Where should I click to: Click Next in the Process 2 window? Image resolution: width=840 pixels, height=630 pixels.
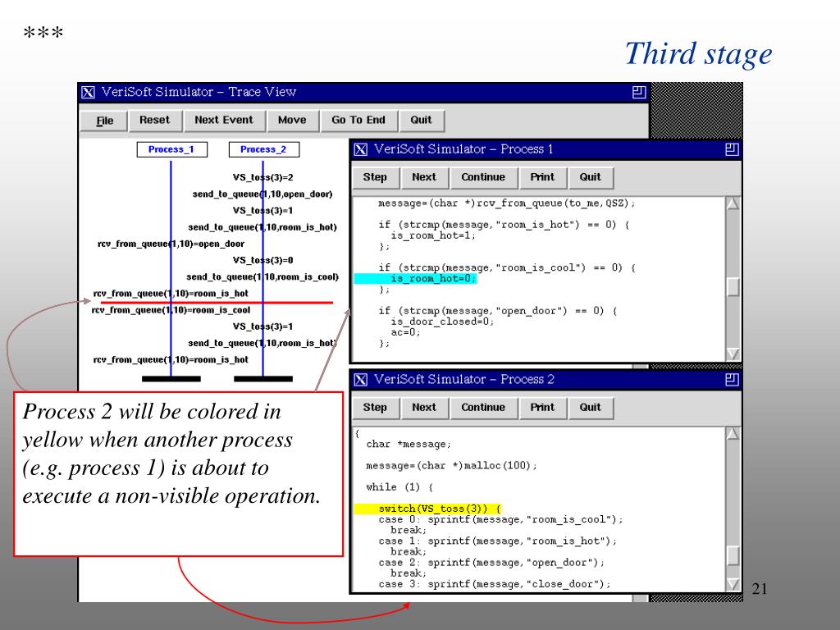pyautogui.click(x=424, y=408)
